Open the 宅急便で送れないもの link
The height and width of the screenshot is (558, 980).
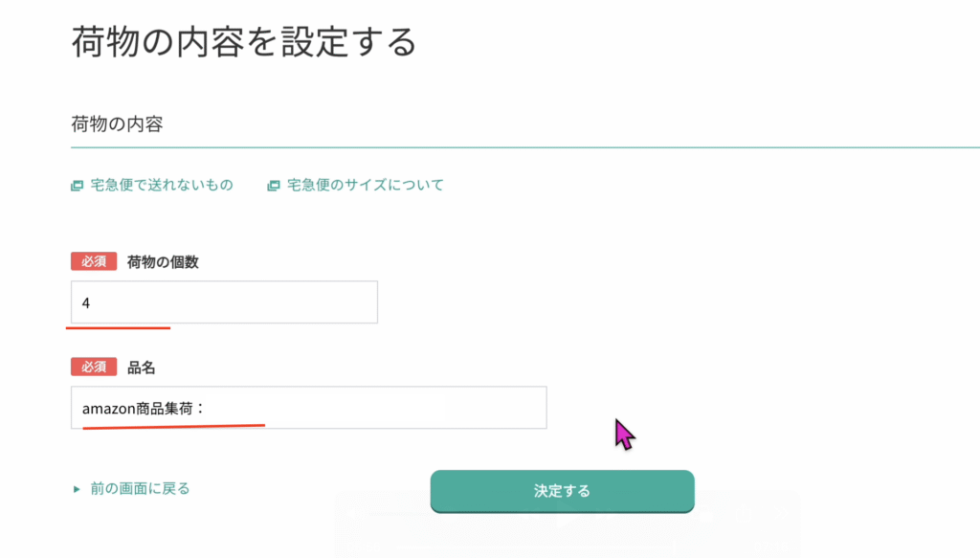[x=161, y=186]
